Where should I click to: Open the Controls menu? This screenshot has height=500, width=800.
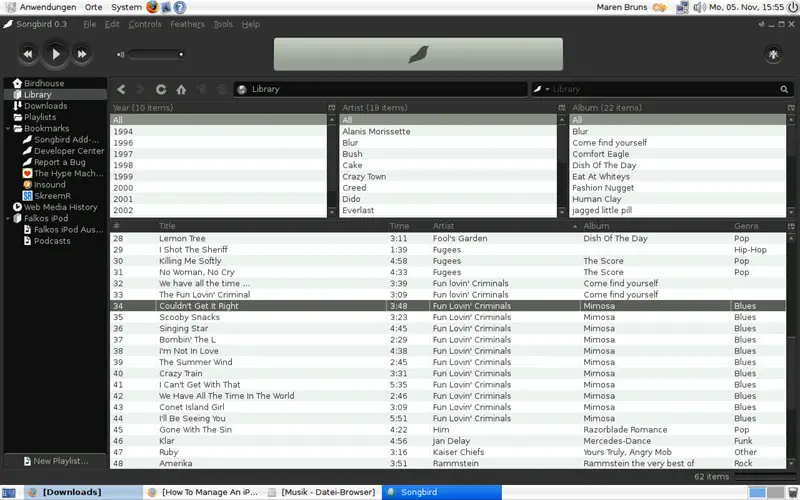145,24
